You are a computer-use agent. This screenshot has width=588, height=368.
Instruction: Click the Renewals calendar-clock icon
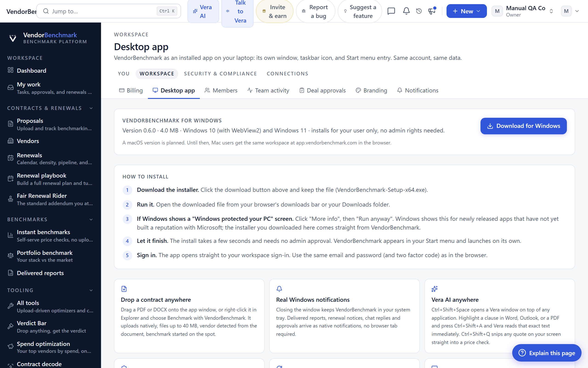coord(10,158)
